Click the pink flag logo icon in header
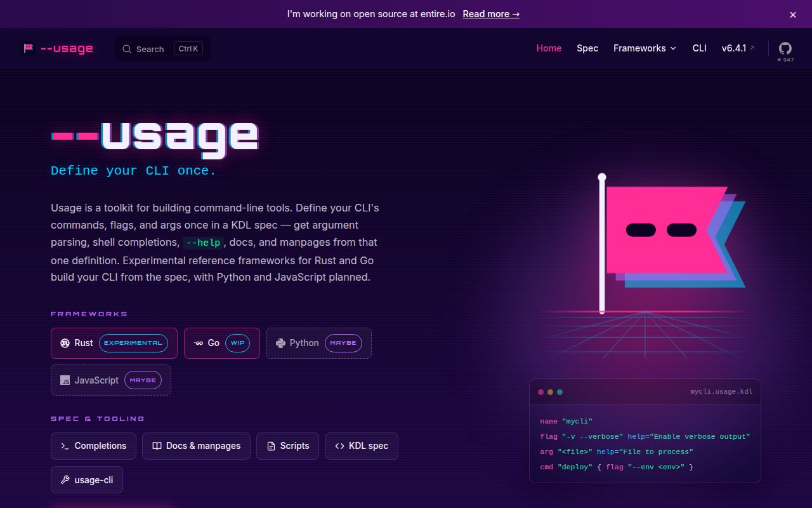The height and width of the screenshot is (508, 812). tap(28, 48)
